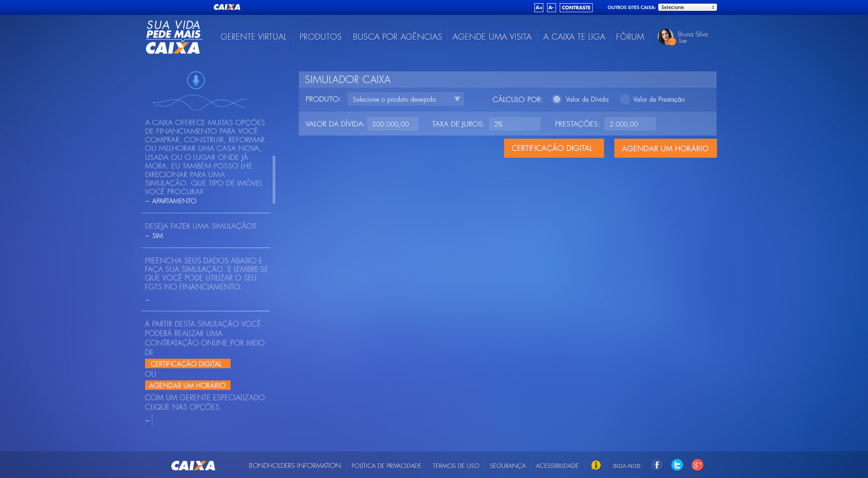Focus the Taxa de Juros input field
The height and width of the screenshot is (478, 868).
[x=515, y=124]
